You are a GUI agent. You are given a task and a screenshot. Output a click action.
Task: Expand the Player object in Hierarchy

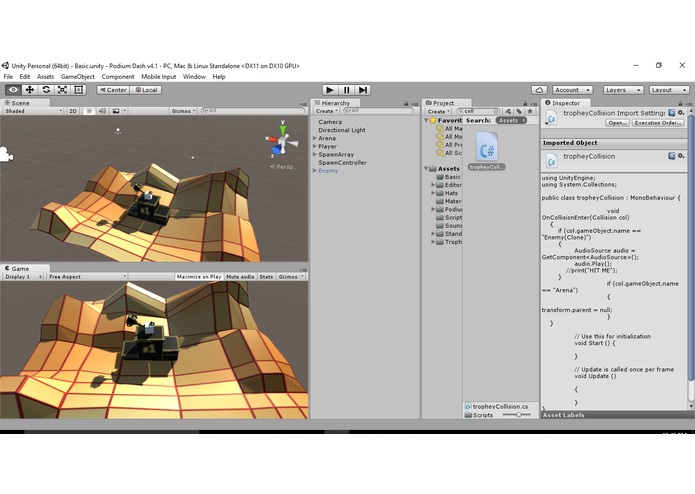pyautogui.click(x=315, y=146)
